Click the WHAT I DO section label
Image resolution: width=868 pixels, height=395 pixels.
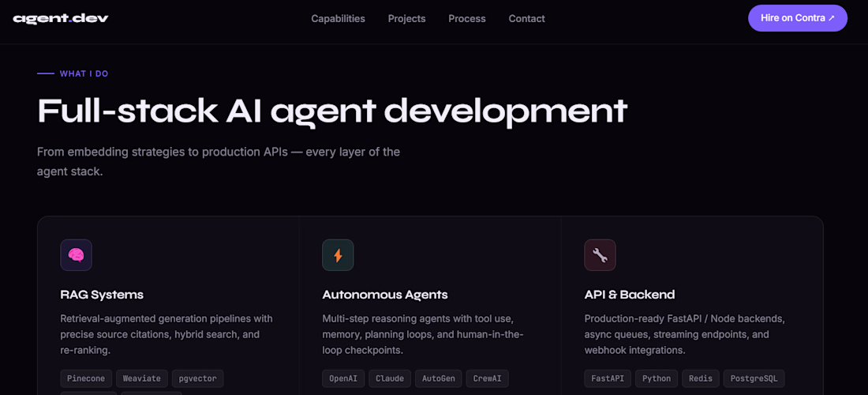pyautogui.click(x=84, y=73)
